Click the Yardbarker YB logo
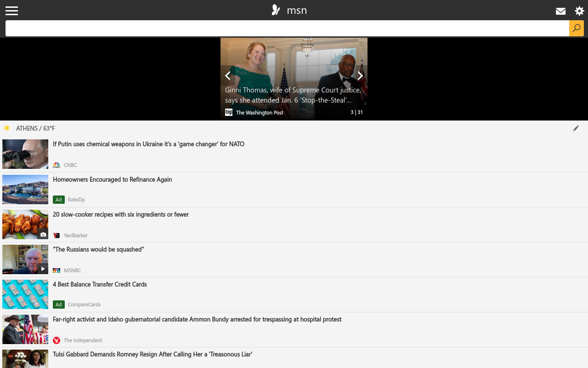Viewport: 588px width, 368px height. point(57,236)
